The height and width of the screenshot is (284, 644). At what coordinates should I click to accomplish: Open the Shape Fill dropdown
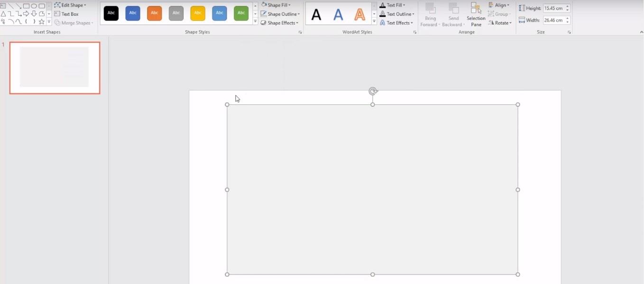[x=276, y=5]
